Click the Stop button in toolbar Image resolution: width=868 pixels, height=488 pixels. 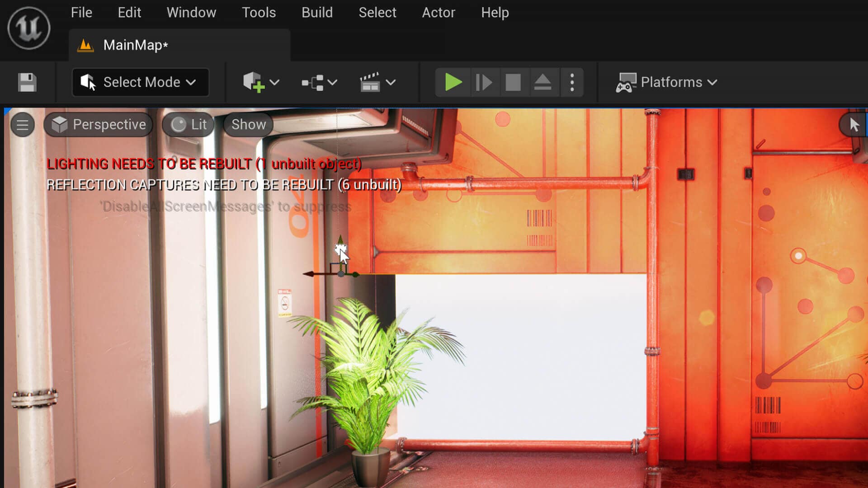point(513,82)
